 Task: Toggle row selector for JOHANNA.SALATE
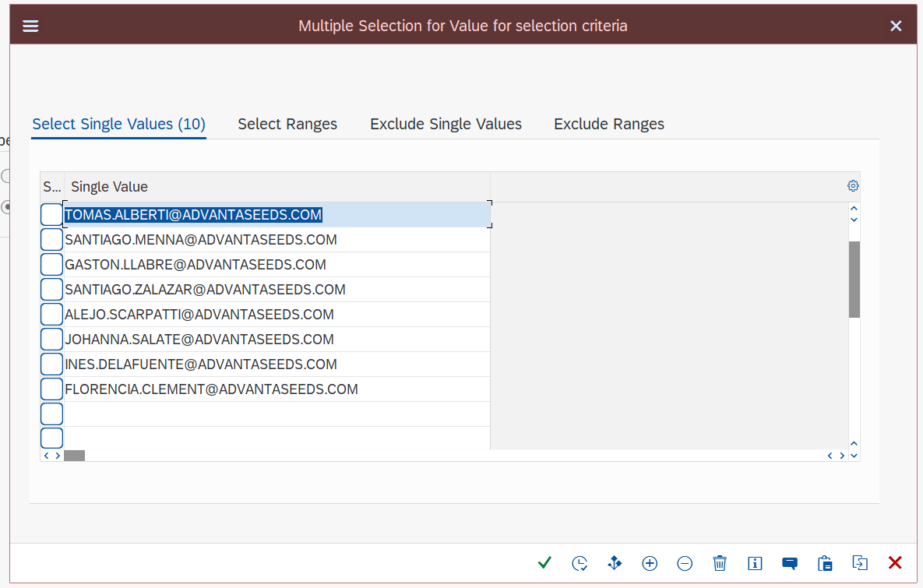(x=52, y=339)
